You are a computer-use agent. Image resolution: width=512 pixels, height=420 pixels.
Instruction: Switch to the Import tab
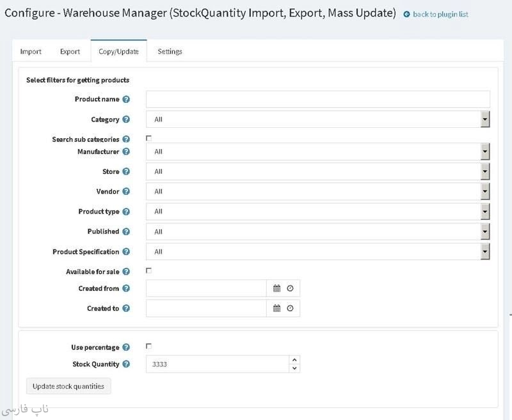pyautogui.click(x=31, y=52)
